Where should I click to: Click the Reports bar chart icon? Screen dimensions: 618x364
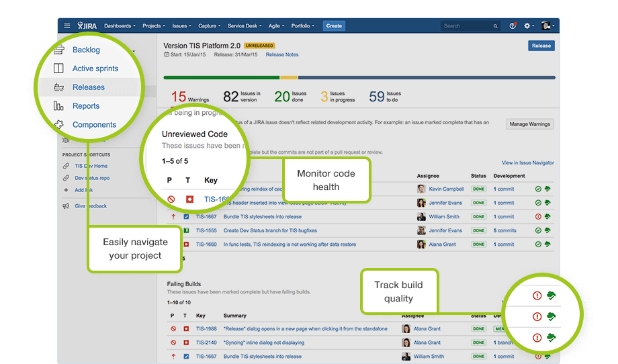click(59, 106)
